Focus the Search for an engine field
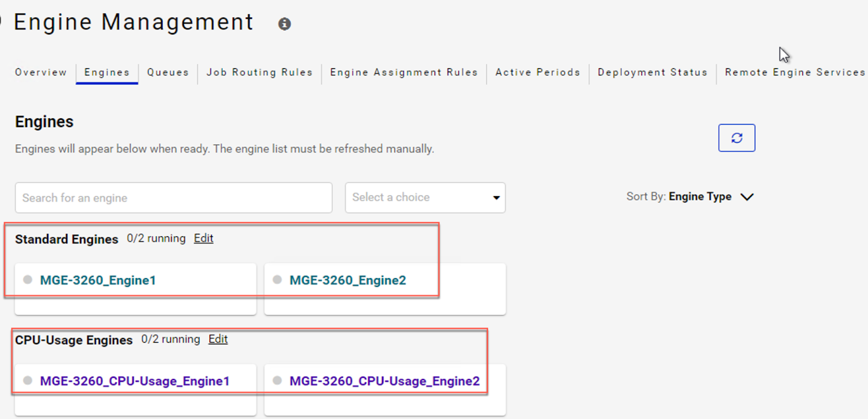Screen dimensions: 868x419 [x=174, y=197]
